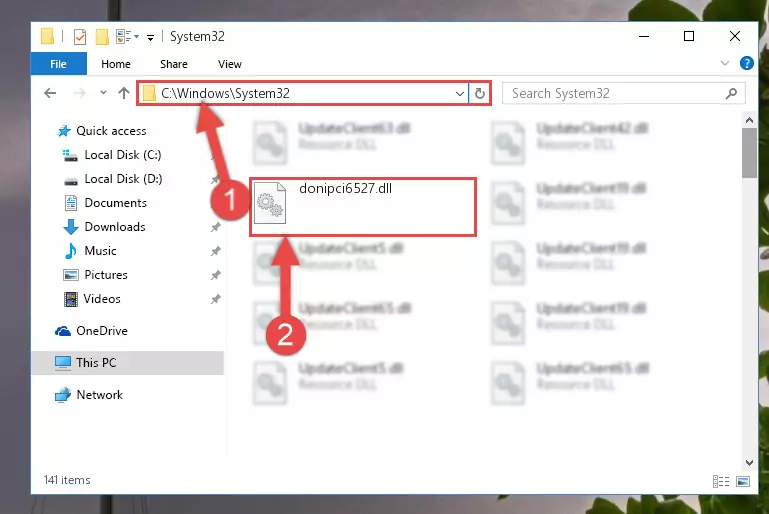Click the pin icon next to Pictures
Image resolution: width=769 pixels, height=514 pixels.
point(215,275)
